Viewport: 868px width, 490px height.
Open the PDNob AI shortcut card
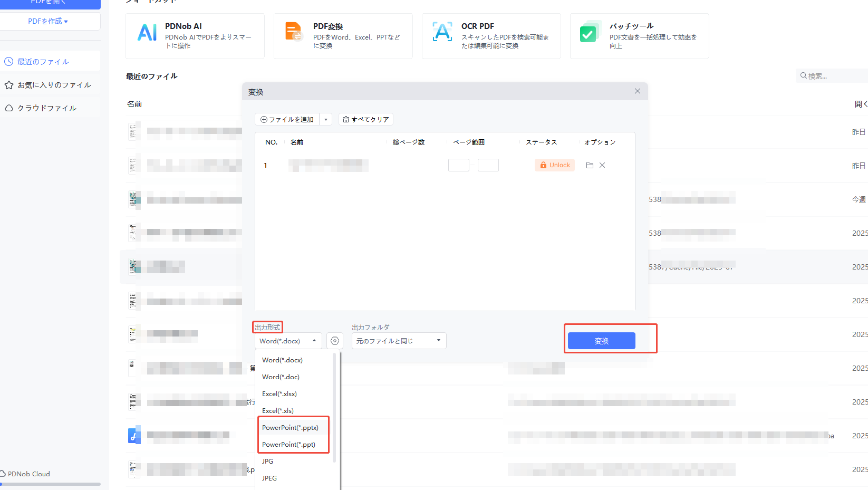coord(195,36)
